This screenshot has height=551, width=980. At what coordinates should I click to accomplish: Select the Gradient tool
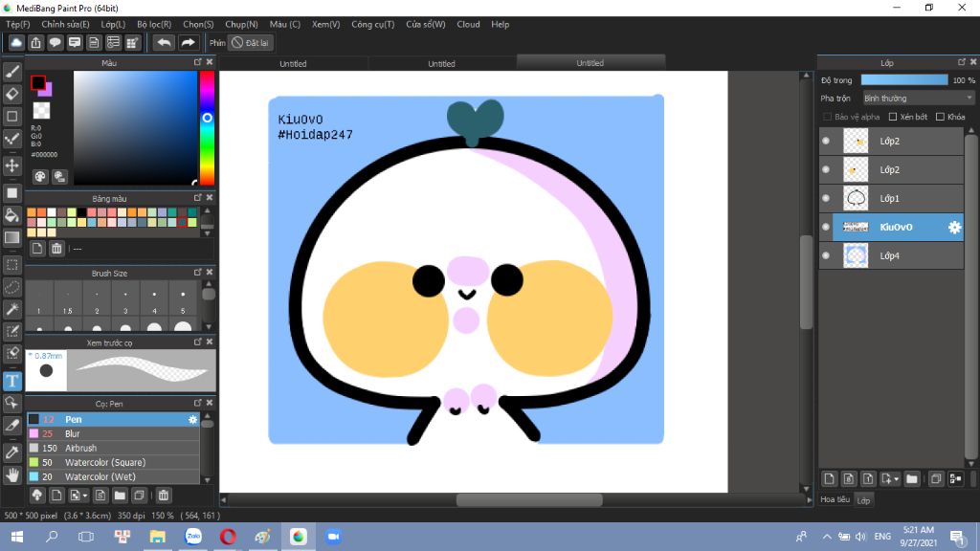11,237
